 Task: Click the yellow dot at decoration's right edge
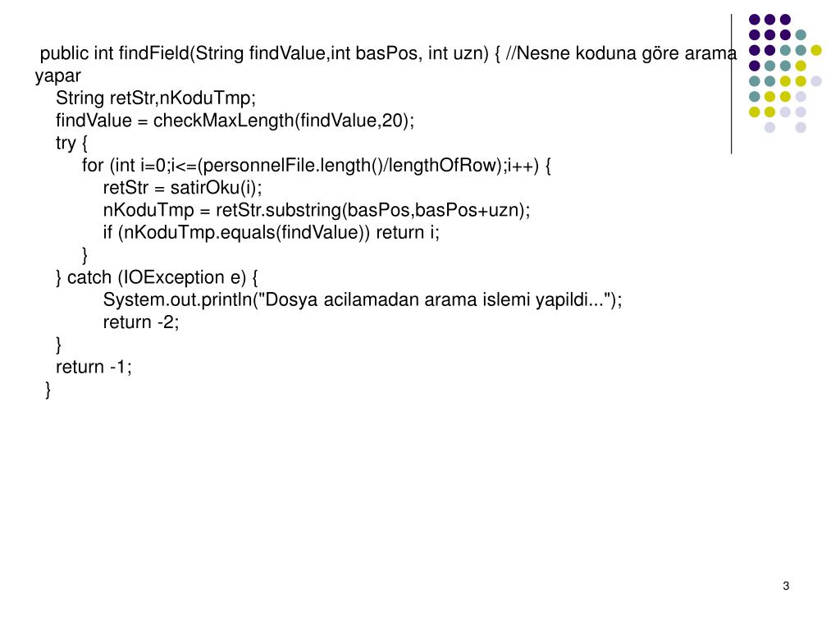click(816, 50)
